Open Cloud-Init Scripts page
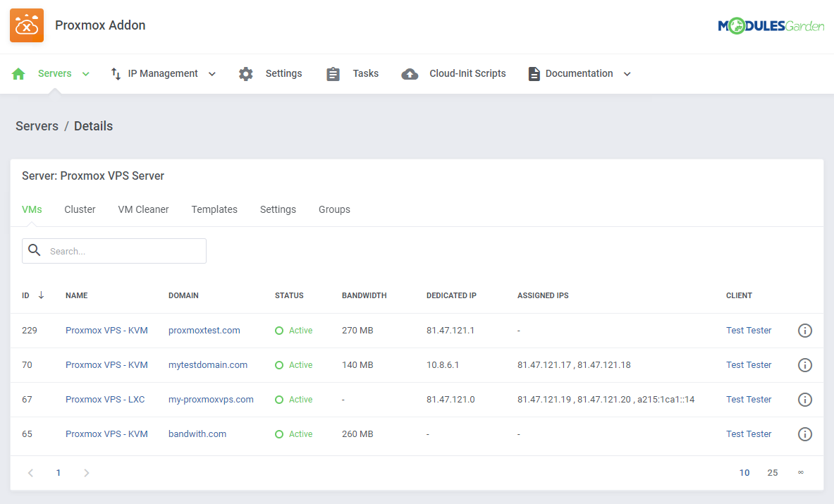Image resolution: width=834 pixels, height=504 pixels. pos(467,73)
